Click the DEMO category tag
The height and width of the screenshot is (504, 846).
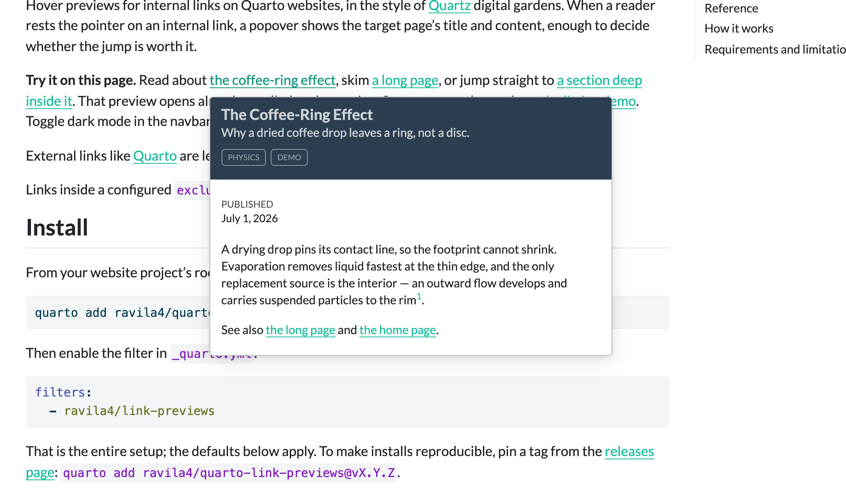289,157
